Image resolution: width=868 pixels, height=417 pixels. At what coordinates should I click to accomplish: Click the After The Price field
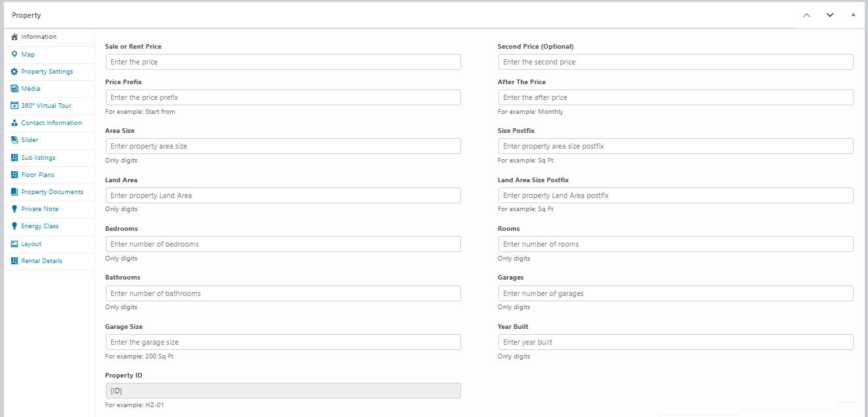[x=675, y=97]
